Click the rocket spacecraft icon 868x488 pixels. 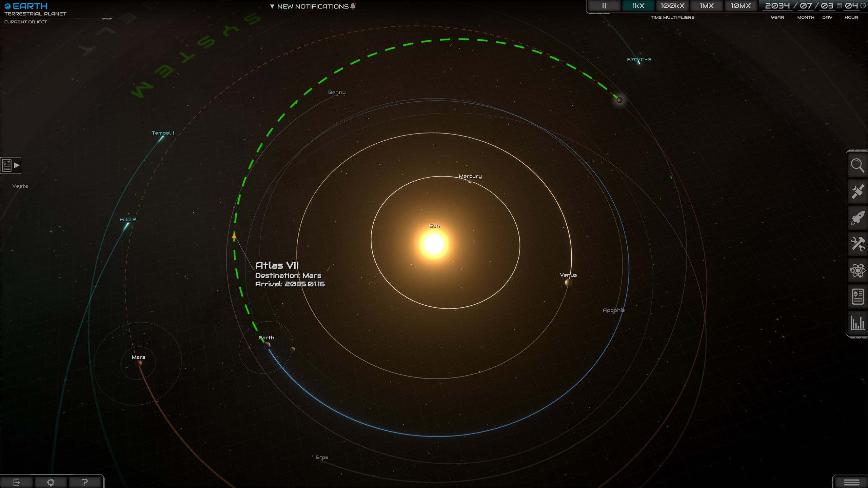tap(857, 218)
